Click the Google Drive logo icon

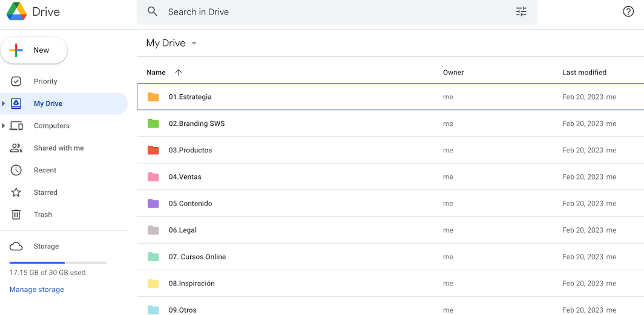16,11
